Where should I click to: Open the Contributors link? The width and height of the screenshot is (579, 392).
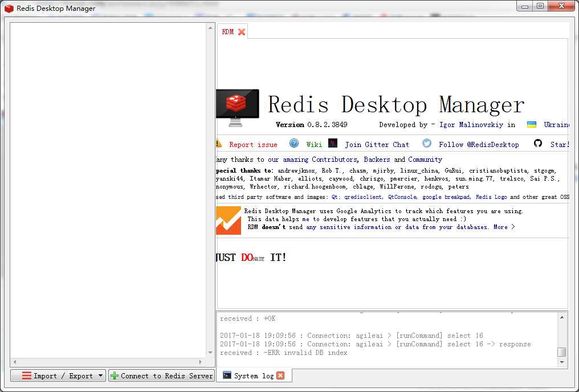(334, 160)
